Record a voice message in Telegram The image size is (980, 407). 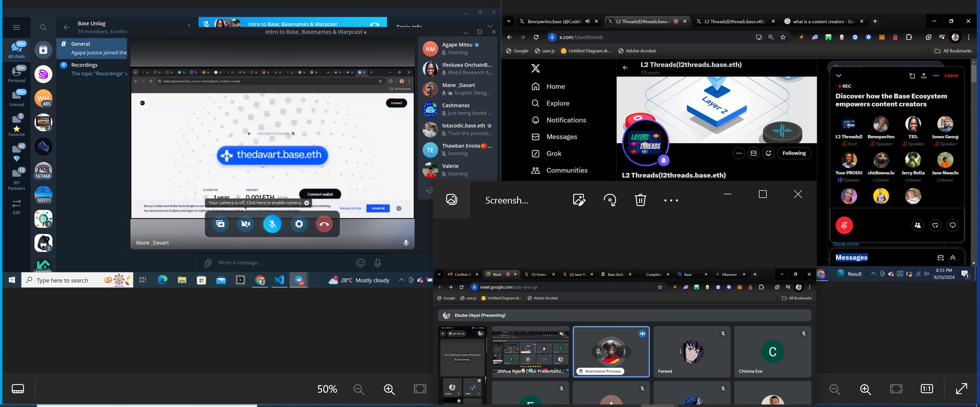tap(378, 263)
